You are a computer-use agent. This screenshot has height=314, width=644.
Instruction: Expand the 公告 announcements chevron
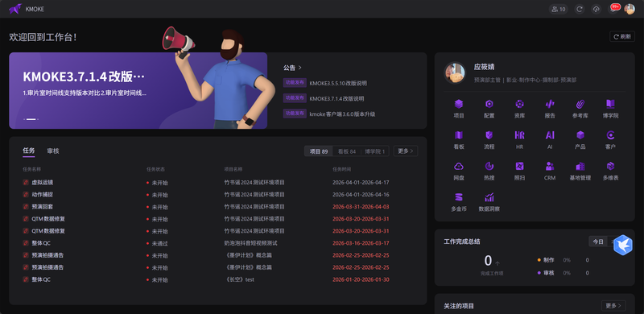coord(299,68)
